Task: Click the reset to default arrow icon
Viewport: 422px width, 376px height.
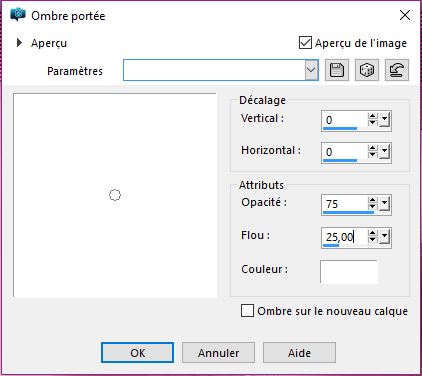Action: pos(397,70)
